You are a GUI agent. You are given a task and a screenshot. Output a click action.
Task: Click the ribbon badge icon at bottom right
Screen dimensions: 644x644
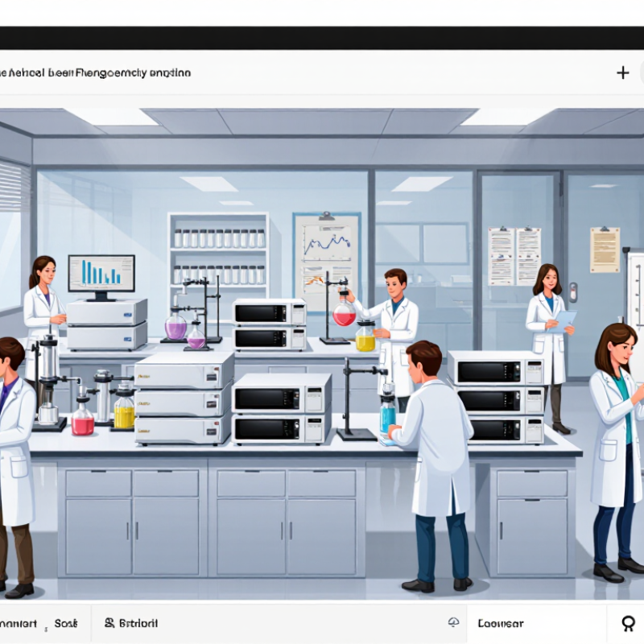(x=628, y=623)
